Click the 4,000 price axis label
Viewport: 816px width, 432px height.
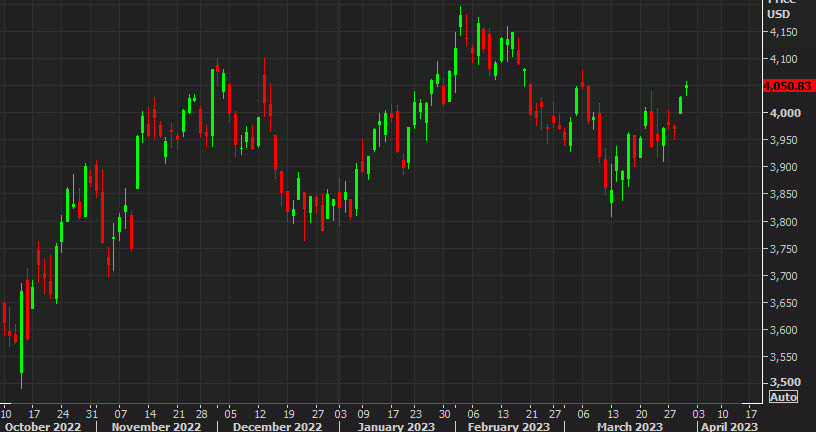point(783,113)
